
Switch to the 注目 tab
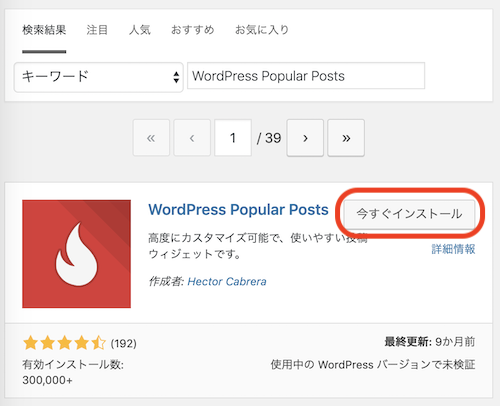pyautogui.click(x=97, y=30)
